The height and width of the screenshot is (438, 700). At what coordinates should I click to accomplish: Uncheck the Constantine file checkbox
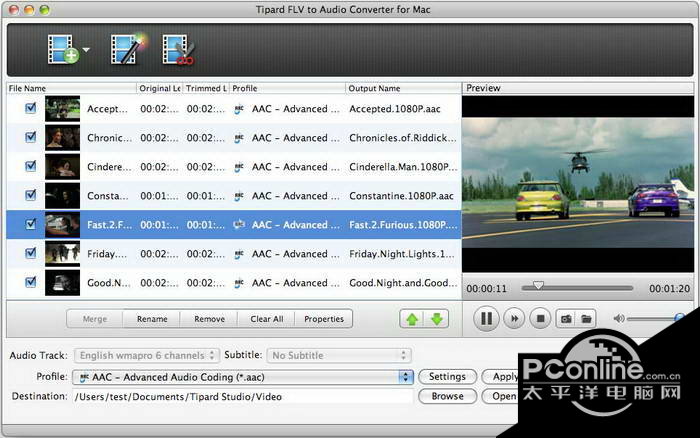pyautogui.click(x=31, y=195)
